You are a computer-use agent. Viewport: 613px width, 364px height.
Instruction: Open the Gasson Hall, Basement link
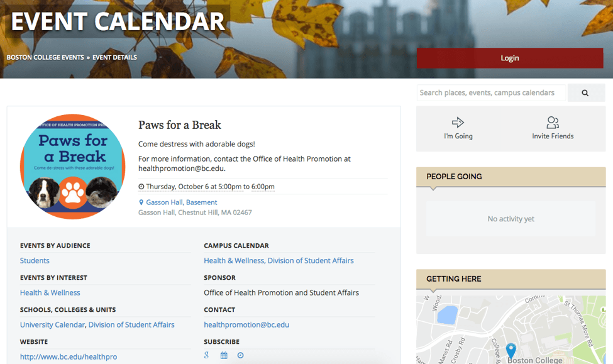(182, 202)
